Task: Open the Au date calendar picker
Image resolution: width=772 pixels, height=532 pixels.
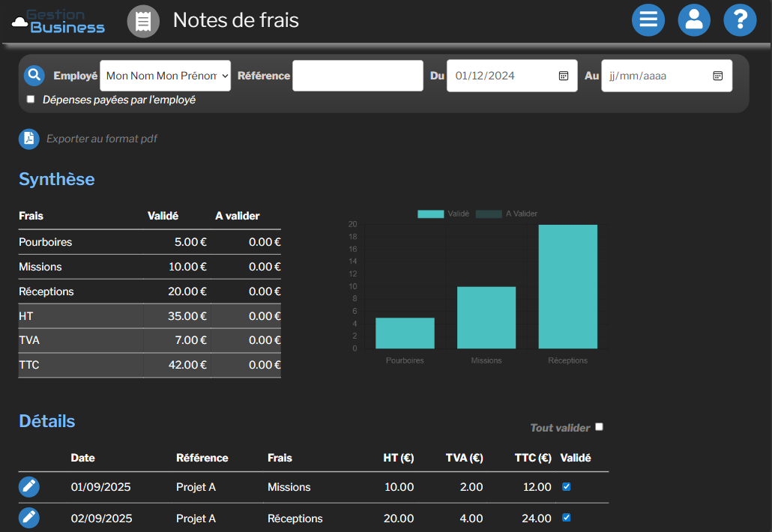Action: [x=717, y=76]
